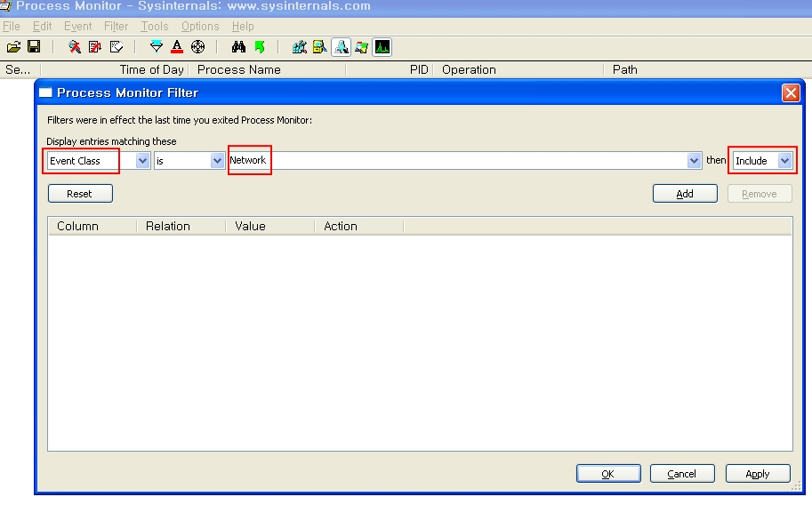Open the Help menu

click(x=243, y=26)
